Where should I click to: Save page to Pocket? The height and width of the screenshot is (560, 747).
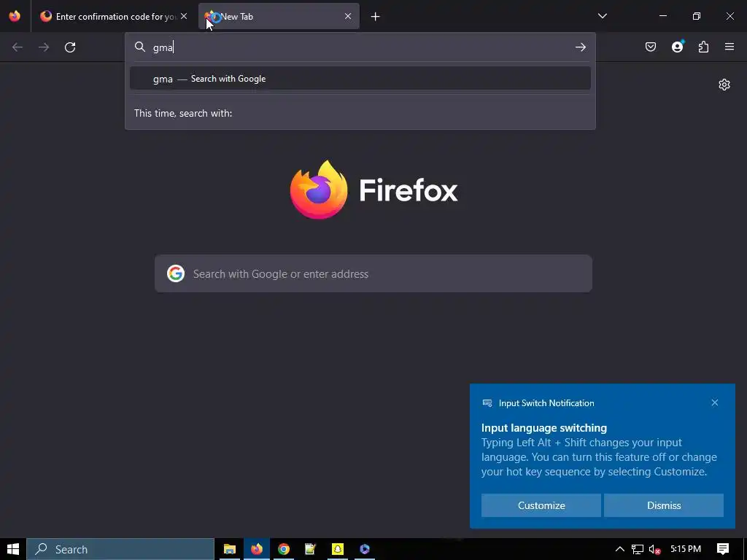tap(651, 47)
